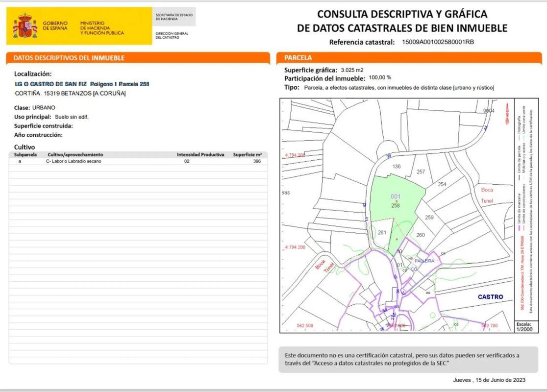Viewport: 547px width, 392px height.
Task: Click the 'Subparcela' column header
Action: coord(25,154)
